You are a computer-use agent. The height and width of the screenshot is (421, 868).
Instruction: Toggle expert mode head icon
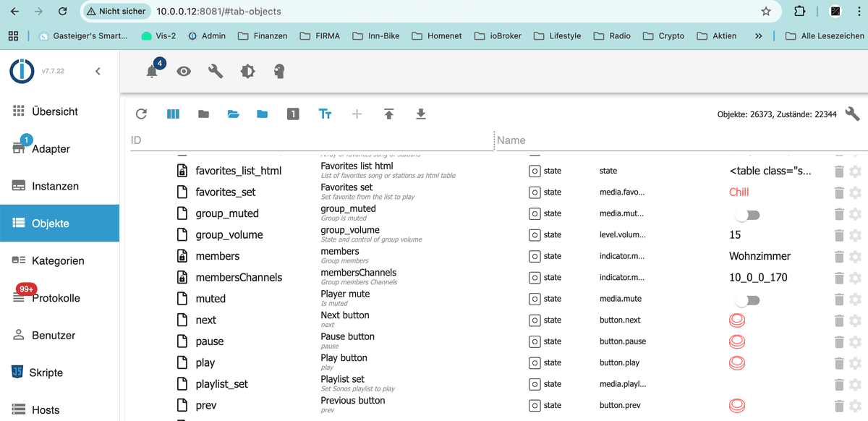tap(279, 71)
